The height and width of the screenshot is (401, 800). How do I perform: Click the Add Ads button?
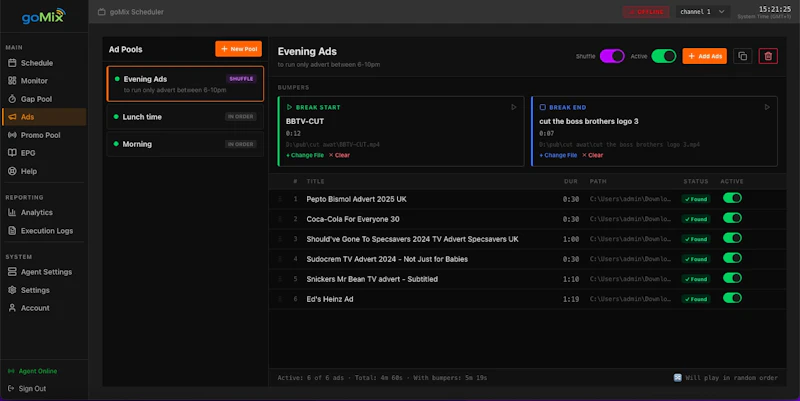click(705, 56)
